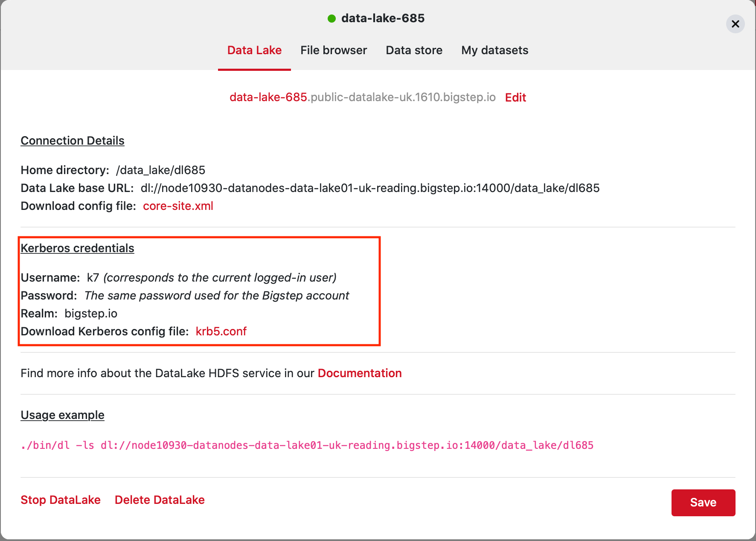
Task: Open the Data store tab
Action: click(414, 50)
